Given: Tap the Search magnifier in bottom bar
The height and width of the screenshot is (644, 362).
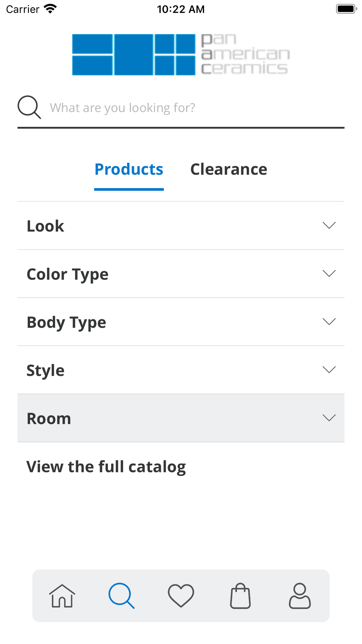Looking at the screenshot, I should pos(122,596).
